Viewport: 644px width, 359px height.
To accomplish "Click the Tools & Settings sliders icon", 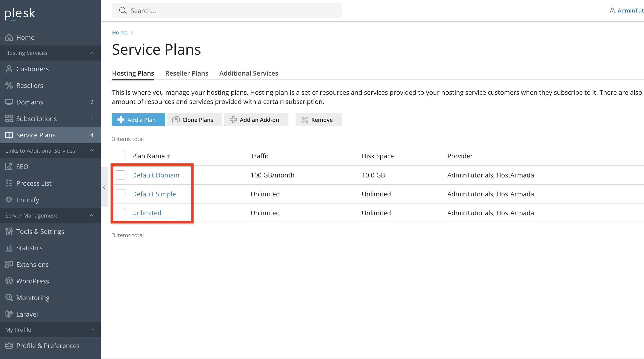I will pos(9,231).
